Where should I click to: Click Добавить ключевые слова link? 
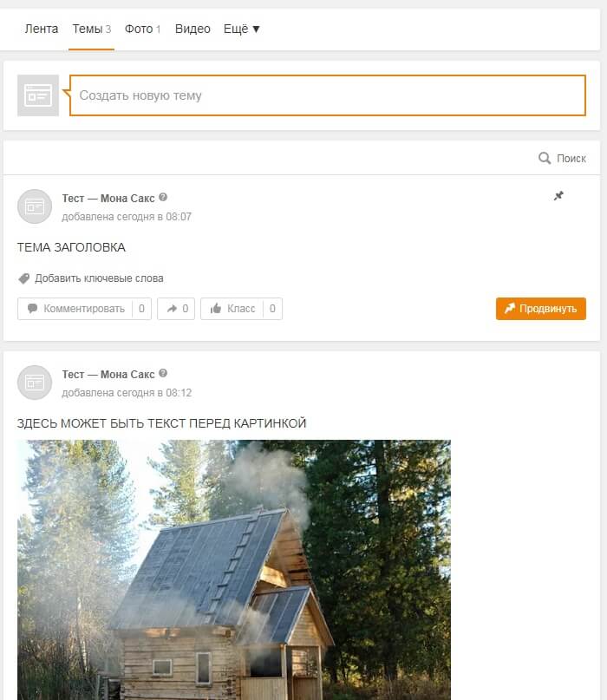pos(99,278)
